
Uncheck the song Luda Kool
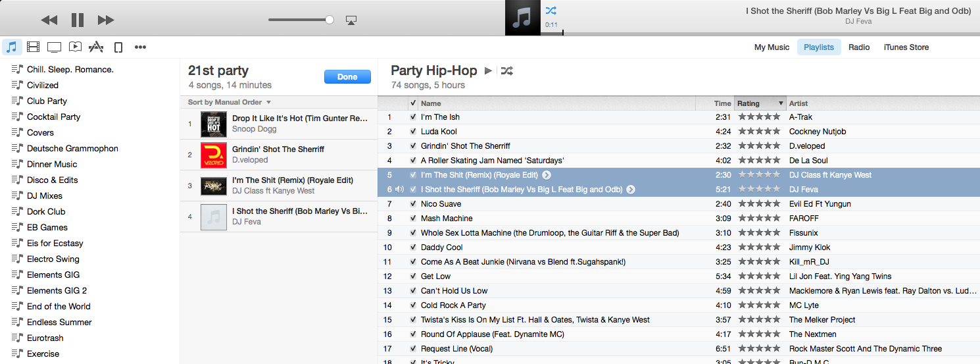click(413, 132)
